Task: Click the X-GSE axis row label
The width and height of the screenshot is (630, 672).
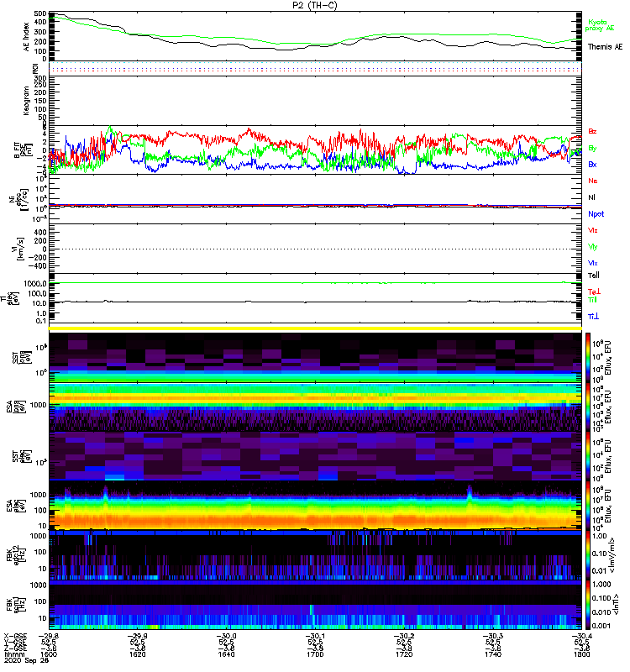Action: (x=15, y=636)
